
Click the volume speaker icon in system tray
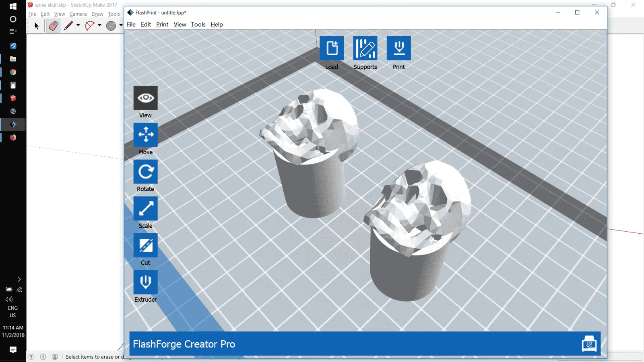[9, 299]
